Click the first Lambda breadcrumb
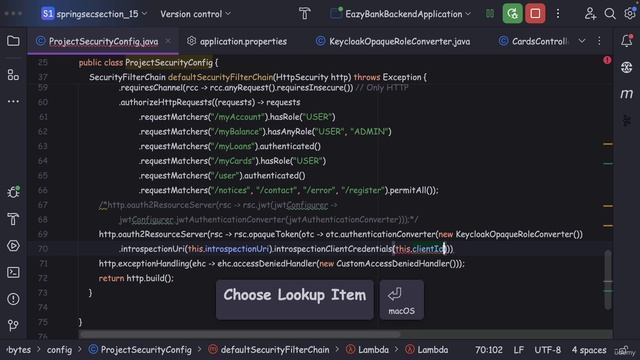 [367, 350]
